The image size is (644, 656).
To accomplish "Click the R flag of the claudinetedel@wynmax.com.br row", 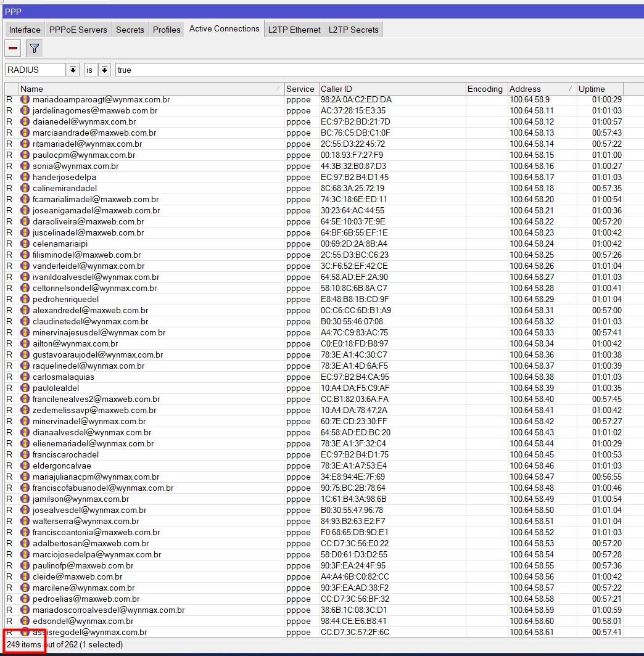I will [x=9, y=321].
